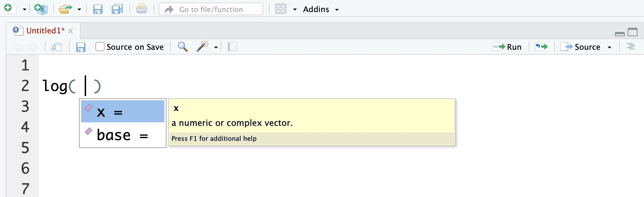Open the workspace panes layout dropdown
This screenshot has height=197, width=644.
pyautogui.click(x=295, y=10)
